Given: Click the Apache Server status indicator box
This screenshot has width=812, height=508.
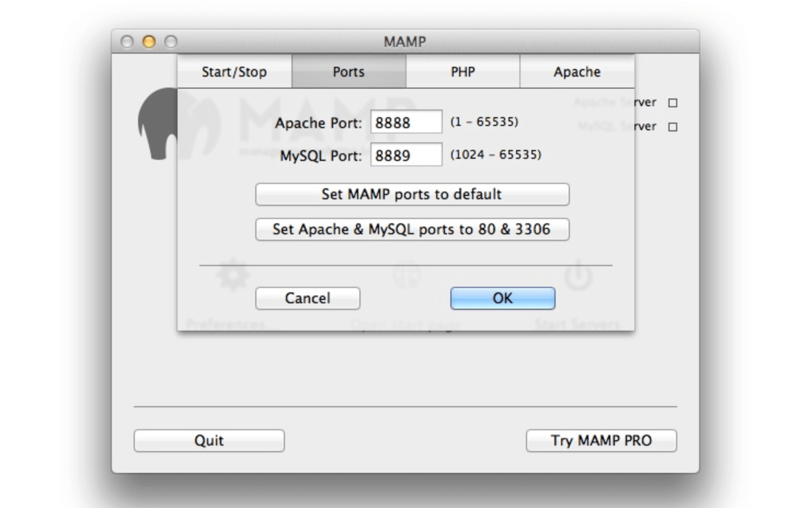Looking at the screenshot, I should pyautogui.click(x=673, y=102).
